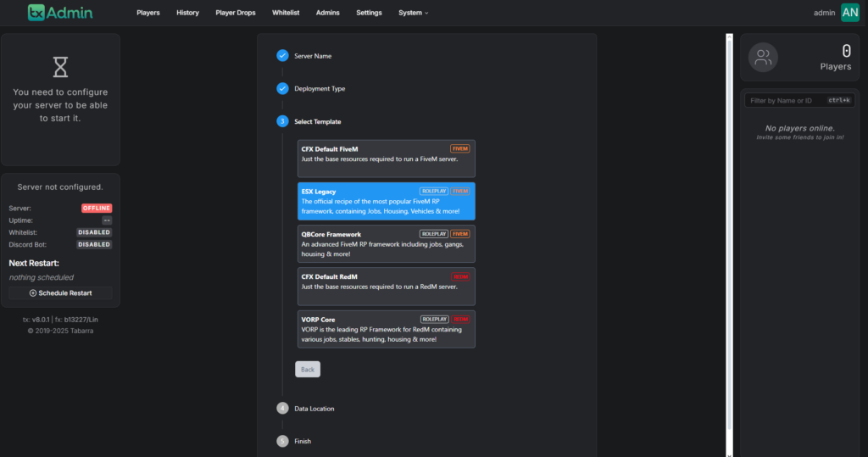Click REDM tag on CFX Default RedM
868x457 pixels.
(460, 276)
